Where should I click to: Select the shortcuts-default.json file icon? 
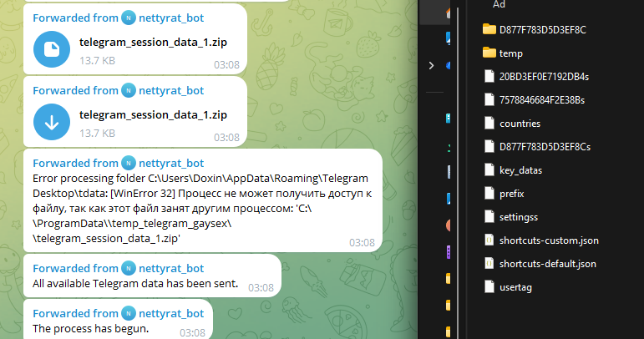click(489, 264)
